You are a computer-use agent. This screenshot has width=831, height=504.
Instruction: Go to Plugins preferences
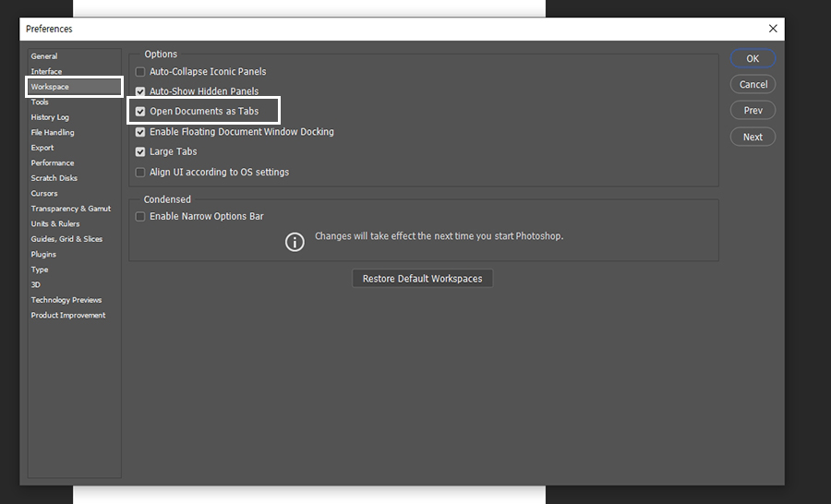pos(43,255)
